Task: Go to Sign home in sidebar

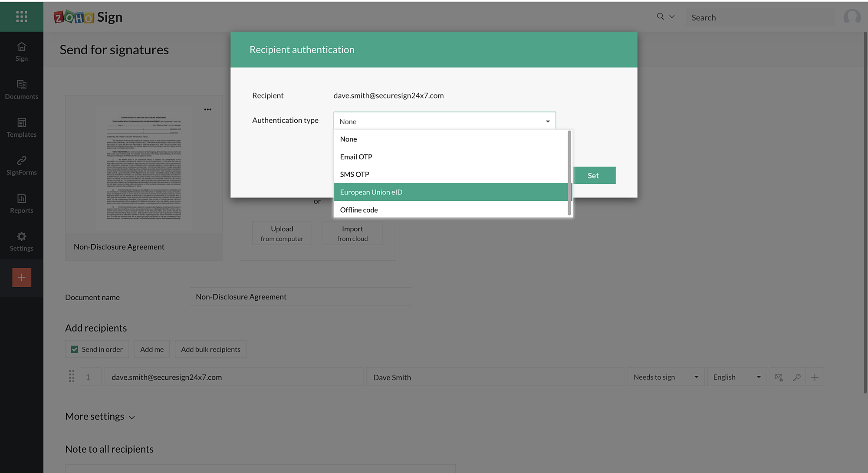Action: [21, 52]
